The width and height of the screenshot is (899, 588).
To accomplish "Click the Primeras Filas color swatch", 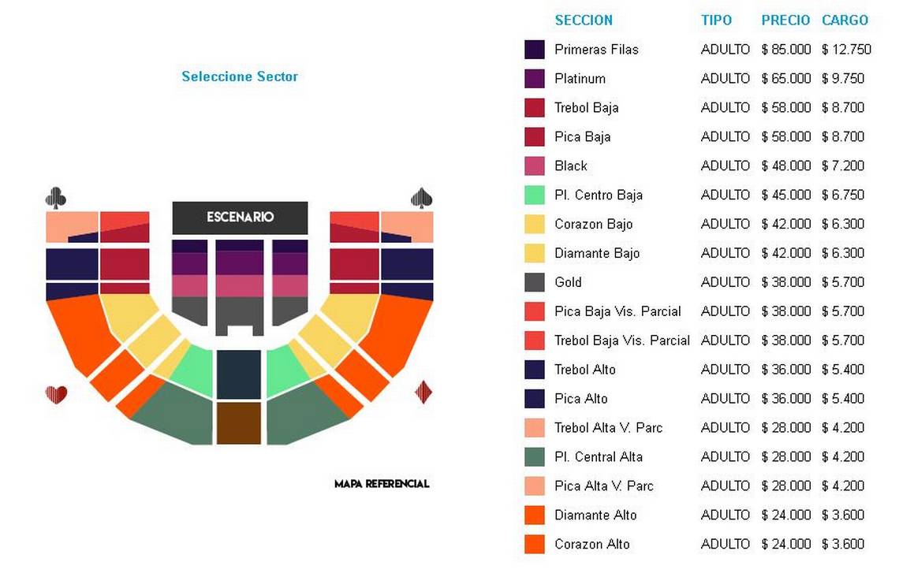I will click(x=535, y=50).
